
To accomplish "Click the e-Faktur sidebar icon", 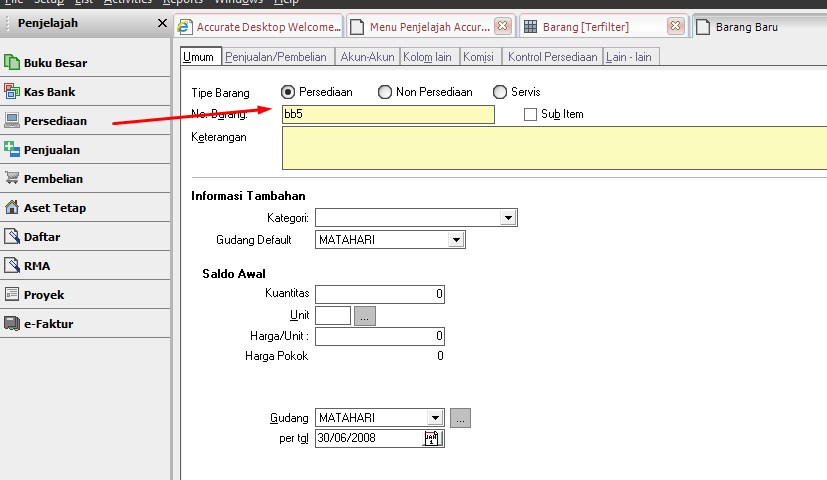I will (13, 324).
